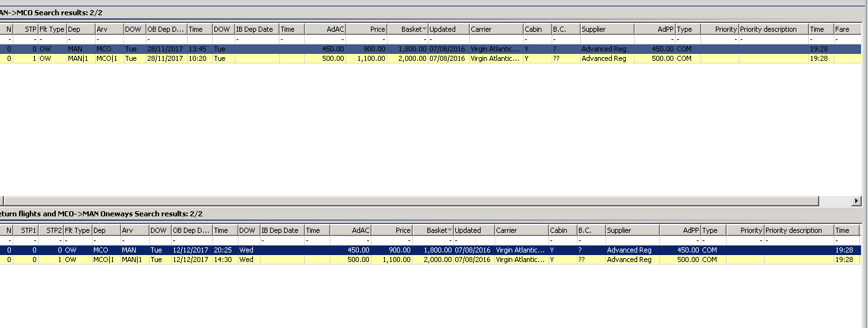Click the filter cell under Supplier in MCO->MAN Oneways results
The width and height of the screenshot is (868, 328).
tap(632, 240)
